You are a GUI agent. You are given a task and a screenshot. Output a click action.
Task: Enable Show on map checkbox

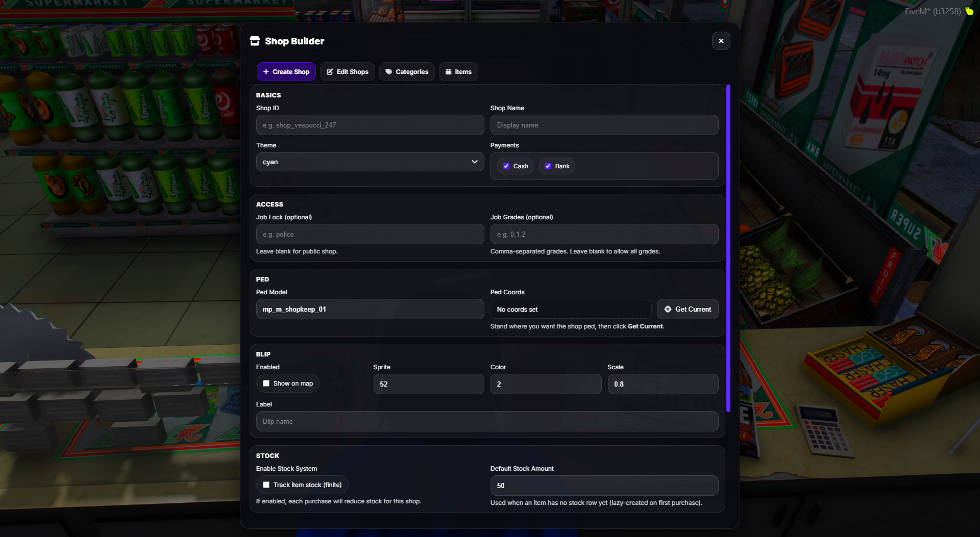point(266,383)
